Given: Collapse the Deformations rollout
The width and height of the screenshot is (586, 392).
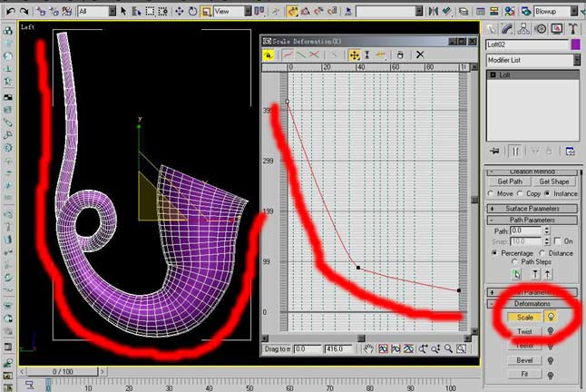Looking at the screenshot, I should point(532,303).
